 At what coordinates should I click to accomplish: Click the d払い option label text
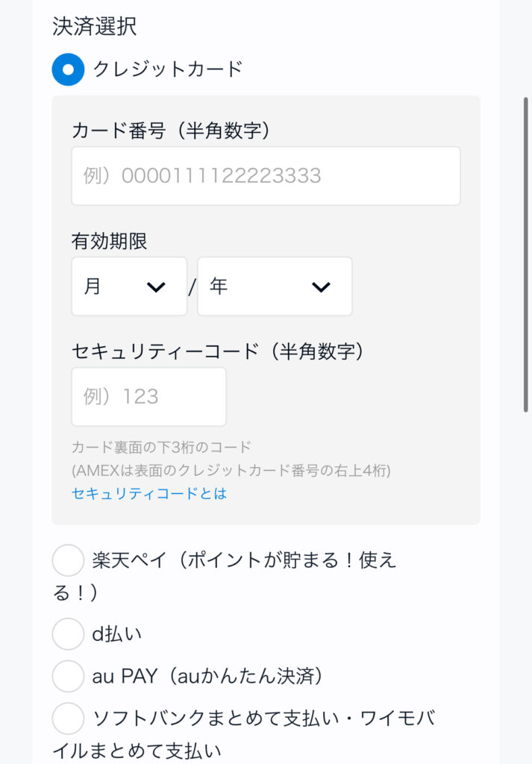click(117, 633)
